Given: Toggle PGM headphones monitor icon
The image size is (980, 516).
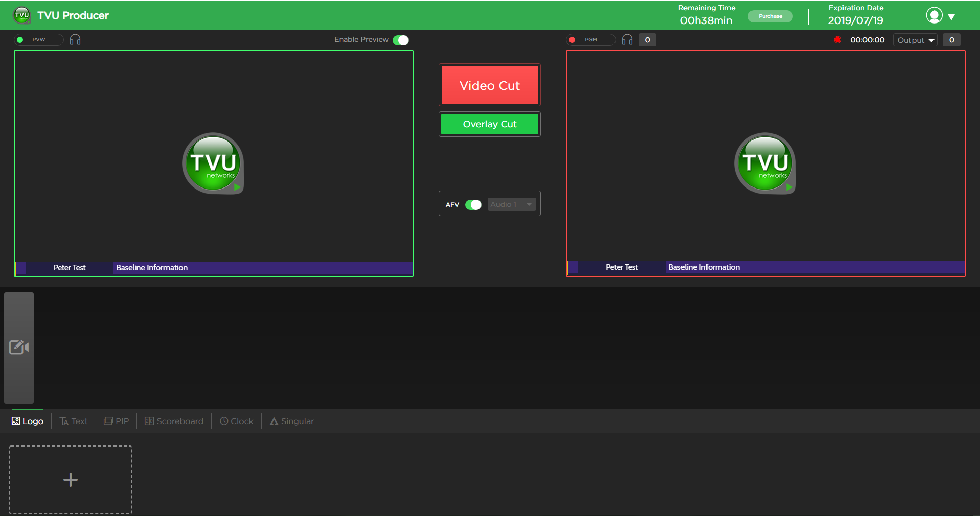Looking at the screenshot, I should pyautogui.click(x=627, y=40).
